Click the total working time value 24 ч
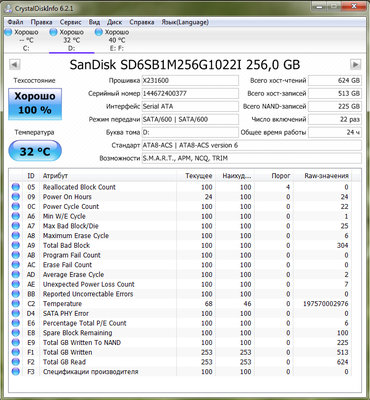Viewport: 370px width, 400px height. click(335, 132)
